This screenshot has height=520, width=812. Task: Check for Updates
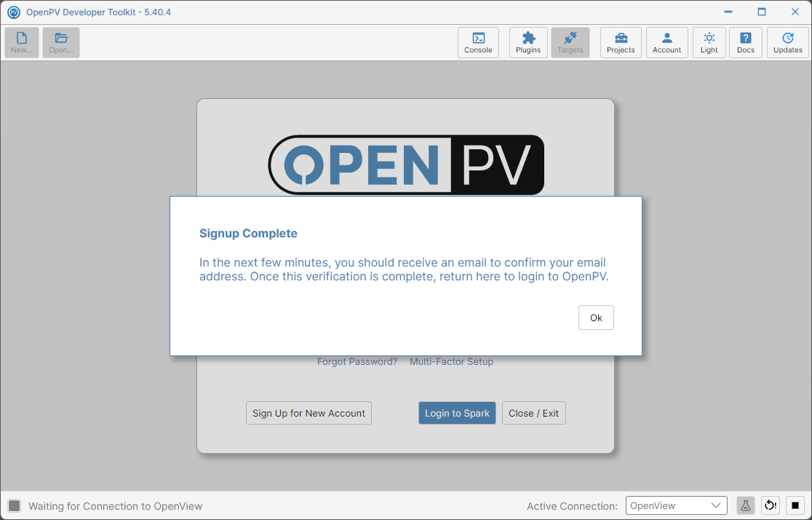tap(788, 42)
